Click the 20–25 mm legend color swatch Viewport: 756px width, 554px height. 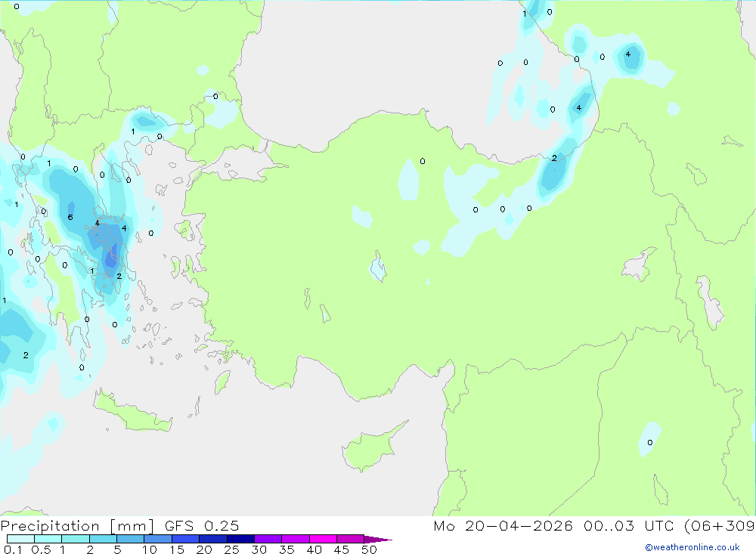pos(212,539)
